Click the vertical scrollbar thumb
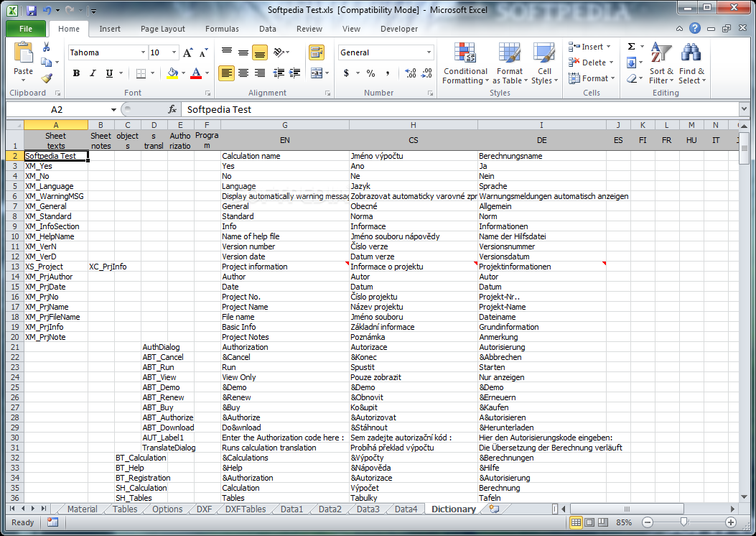 [744, 149]
